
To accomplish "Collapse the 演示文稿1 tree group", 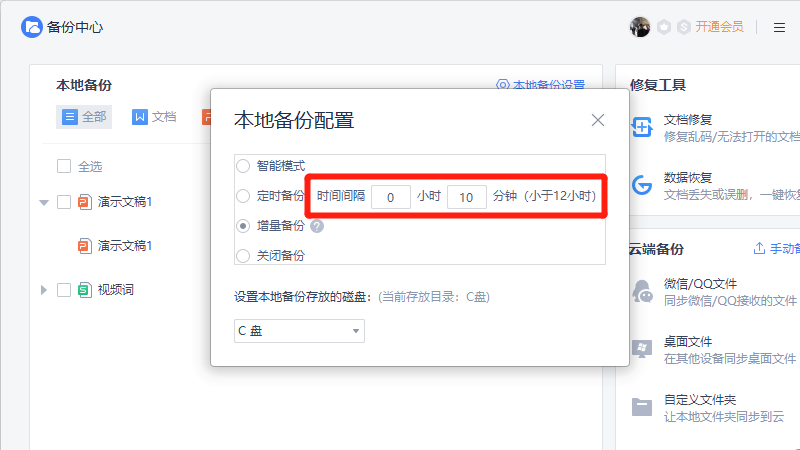I will point(43,202).
